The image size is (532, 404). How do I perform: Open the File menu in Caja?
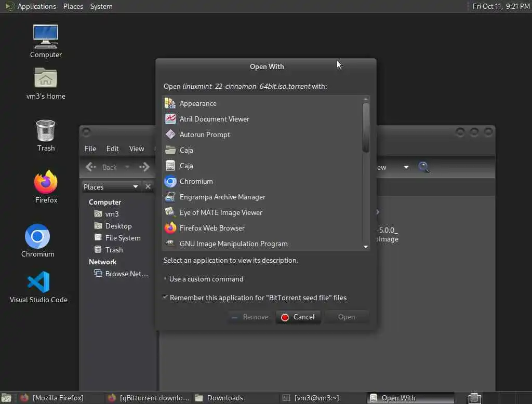coord(90,149)
